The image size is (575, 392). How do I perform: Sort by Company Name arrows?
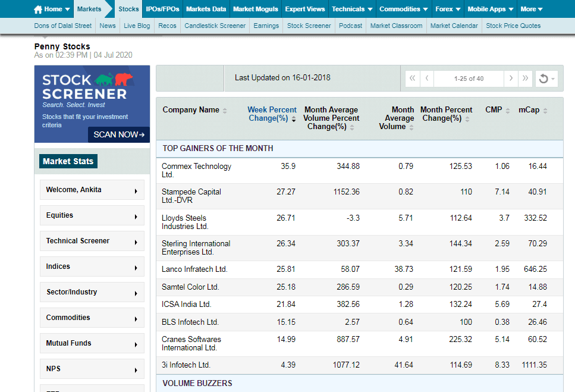(225, 111)
